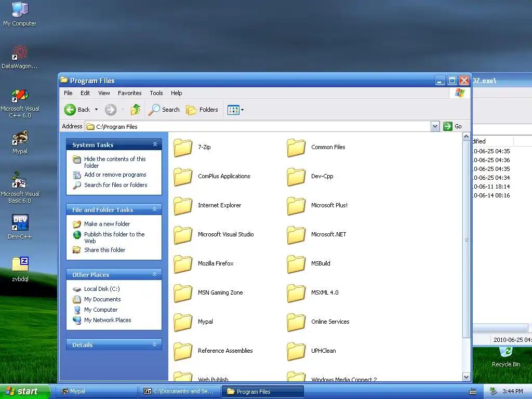The width and height of the screenshot is (532, 399).
Task: Go to Local Disk (C:) in Other Places
Action: 102,289
